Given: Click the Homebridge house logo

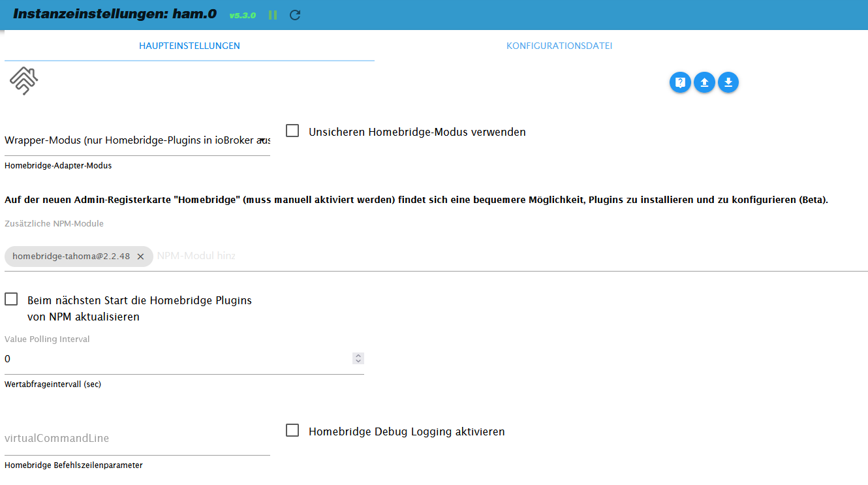Looking at the screenshot, I should (23, 81).
